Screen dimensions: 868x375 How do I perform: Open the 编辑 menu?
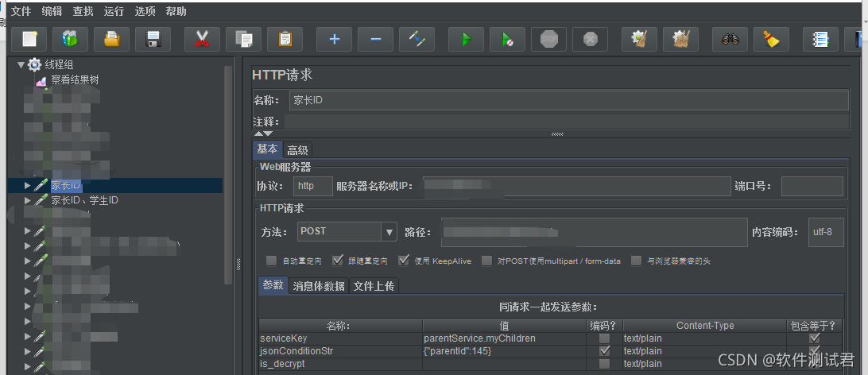52,11
